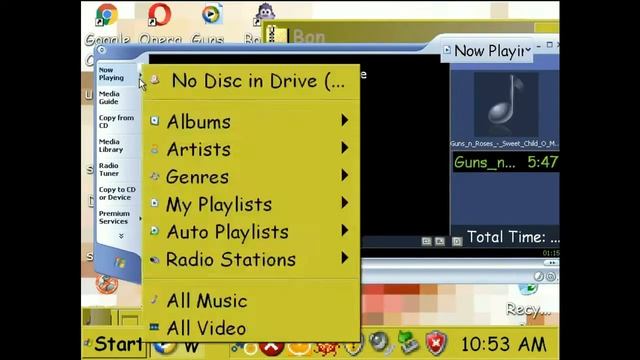Click the My Playlists menu icon
The image size is (640, 360).
pos(155,203)
